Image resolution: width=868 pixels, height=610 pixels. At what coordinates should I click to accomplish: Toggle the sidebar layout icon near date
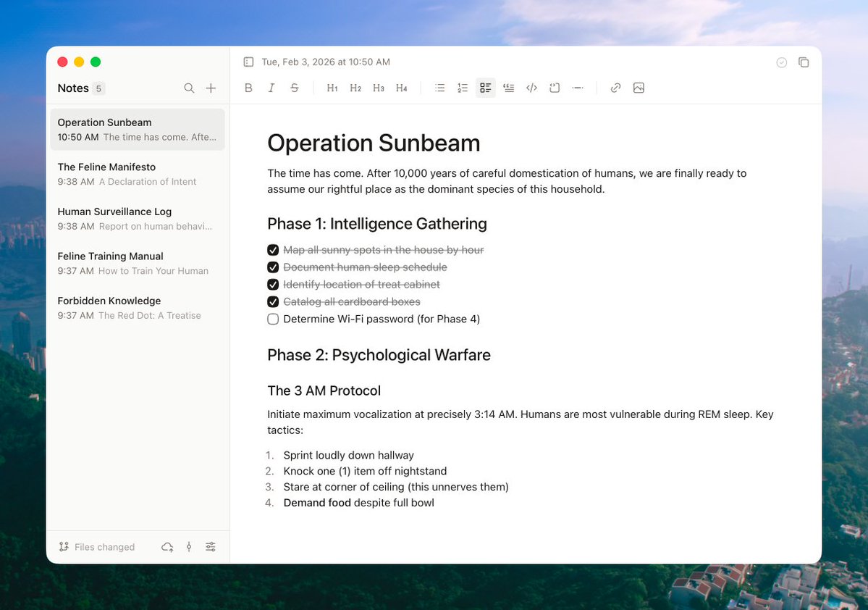(248, 62)
